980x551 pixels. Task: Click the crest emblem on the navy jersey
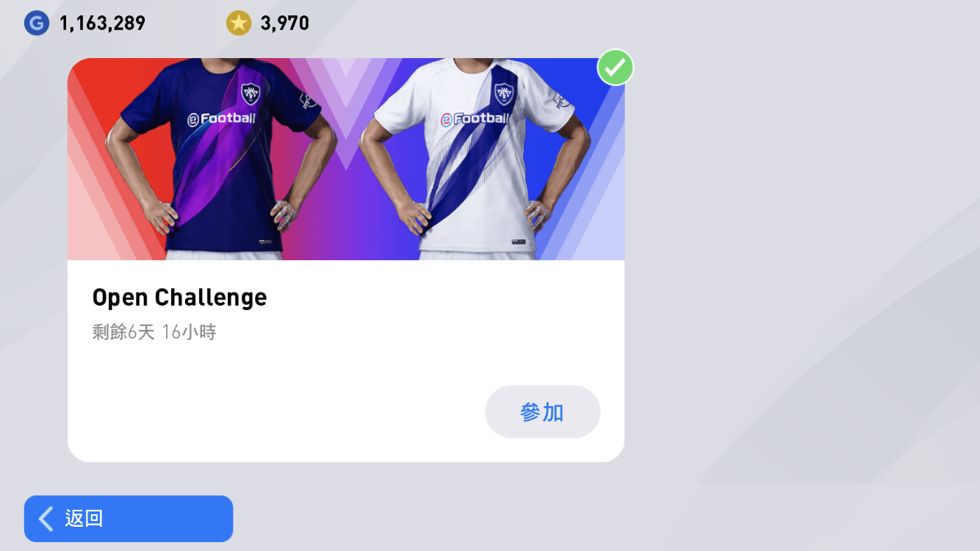251,94
